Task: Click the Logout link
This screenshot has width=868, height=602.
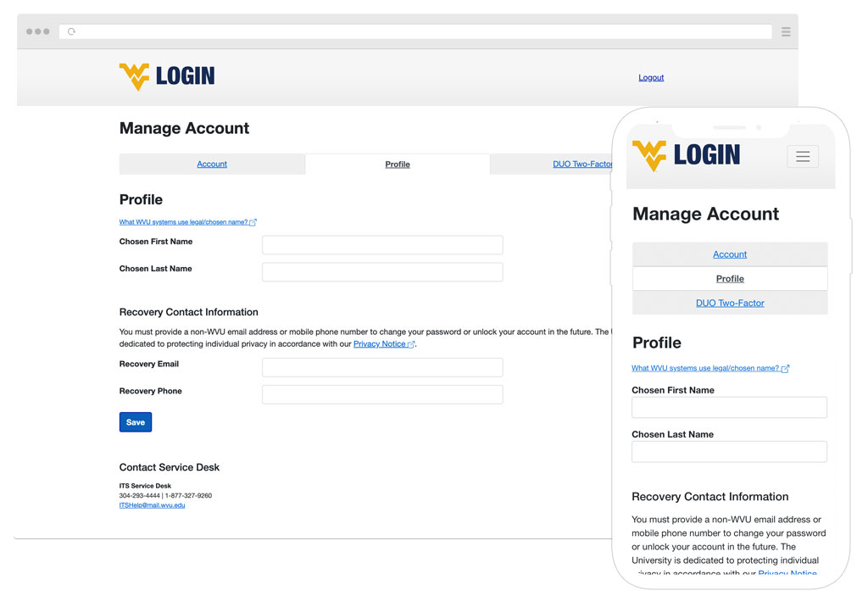Action: (x=651, y=78)
